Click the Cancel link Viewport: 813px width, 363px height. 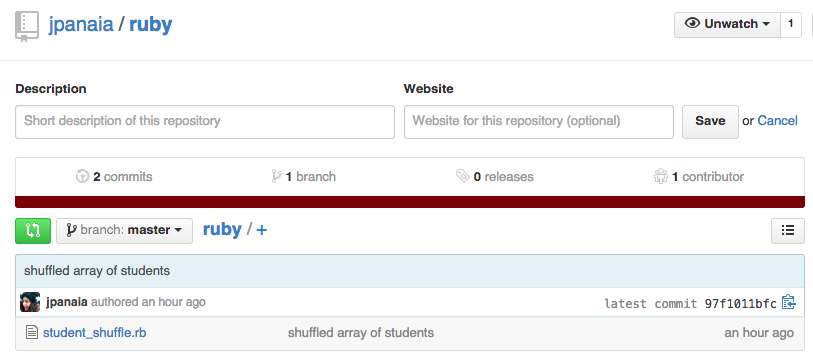coord(777,121)
